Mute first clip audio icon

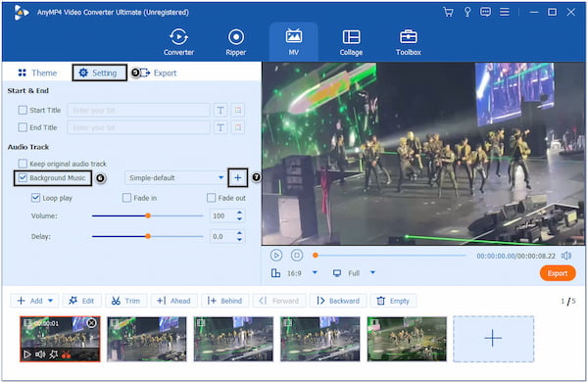pos(40,355)
